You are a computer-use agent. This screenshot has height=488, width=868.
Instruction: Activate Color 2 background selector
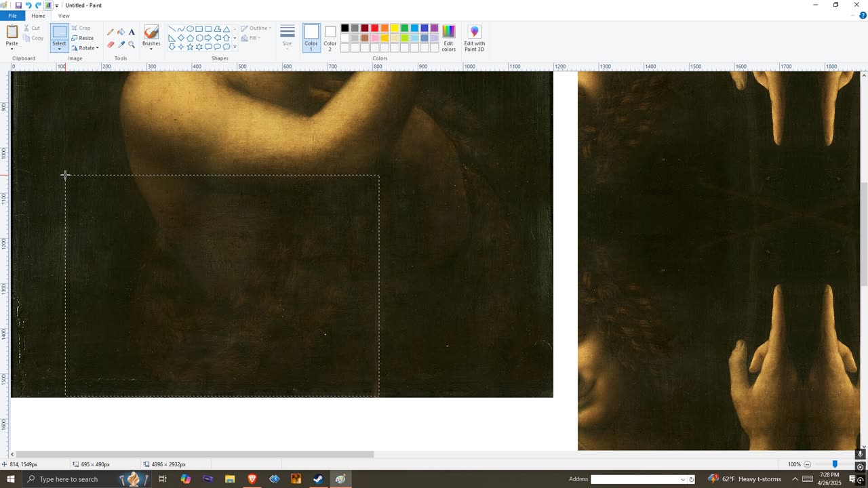pos(330,38)
